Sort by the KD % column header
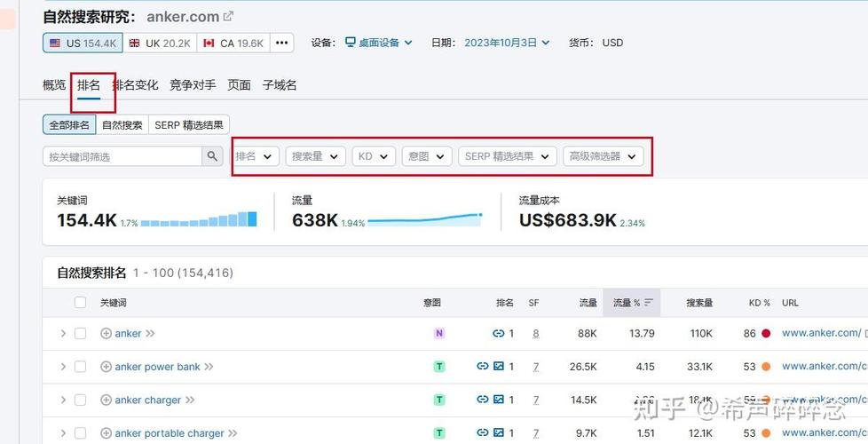Screen dimensions: 868x444 click(x=760, y=302)
